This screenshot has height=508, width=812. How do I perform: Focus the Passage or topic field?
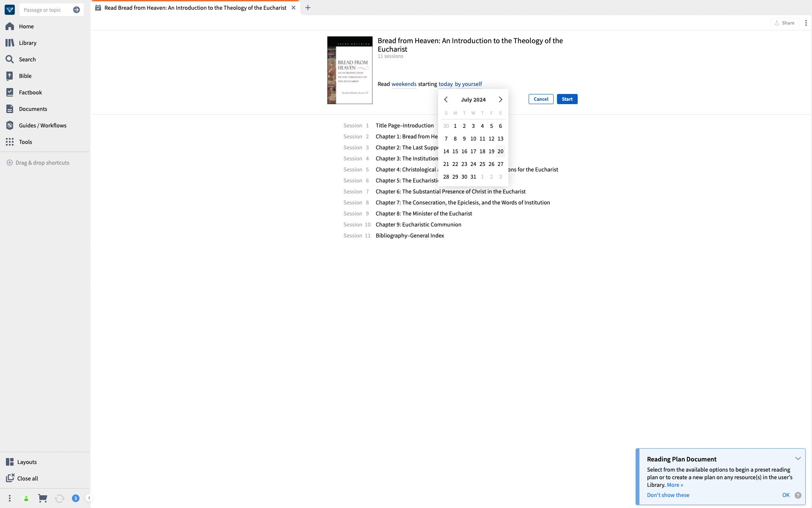(x=46, y=10)
